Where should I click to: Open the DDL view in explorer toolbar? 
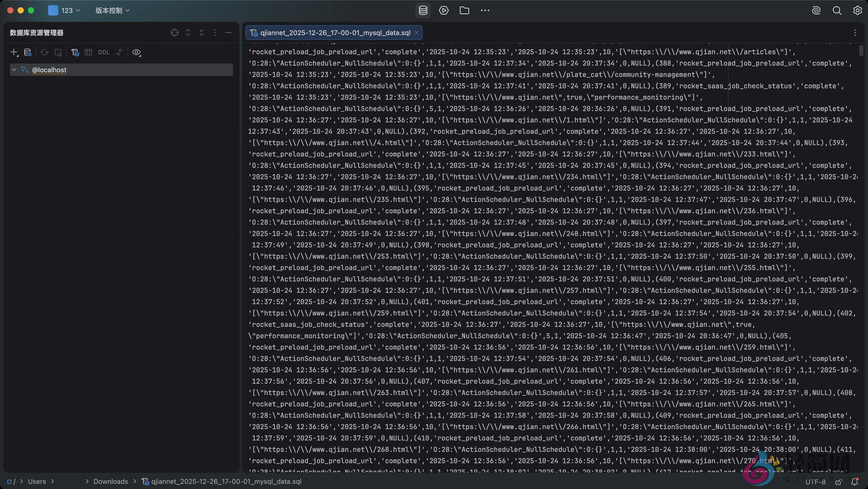coord(103,52)
